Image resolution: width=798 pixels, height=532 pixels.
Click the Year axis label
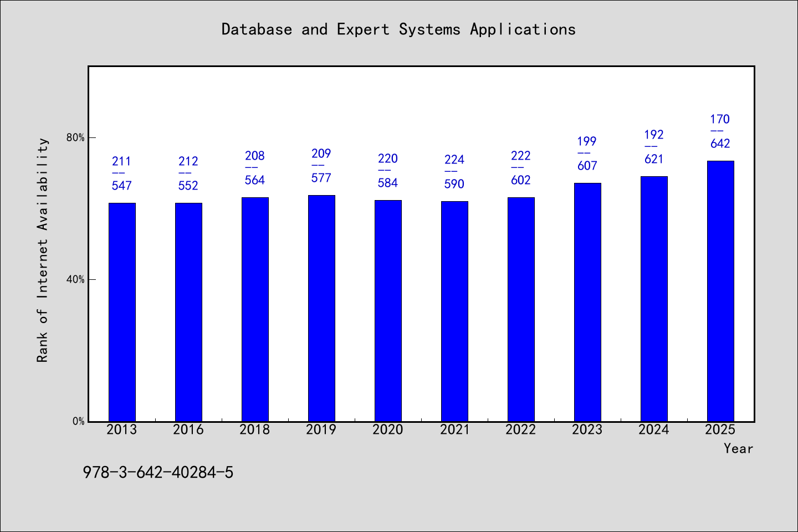[x=738, y=449]
